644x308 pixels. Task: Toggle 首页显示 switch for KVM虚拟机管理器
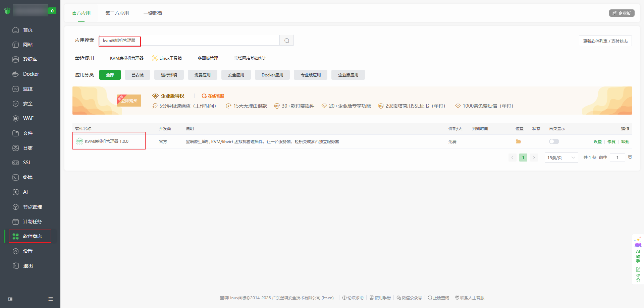(554, 141)
